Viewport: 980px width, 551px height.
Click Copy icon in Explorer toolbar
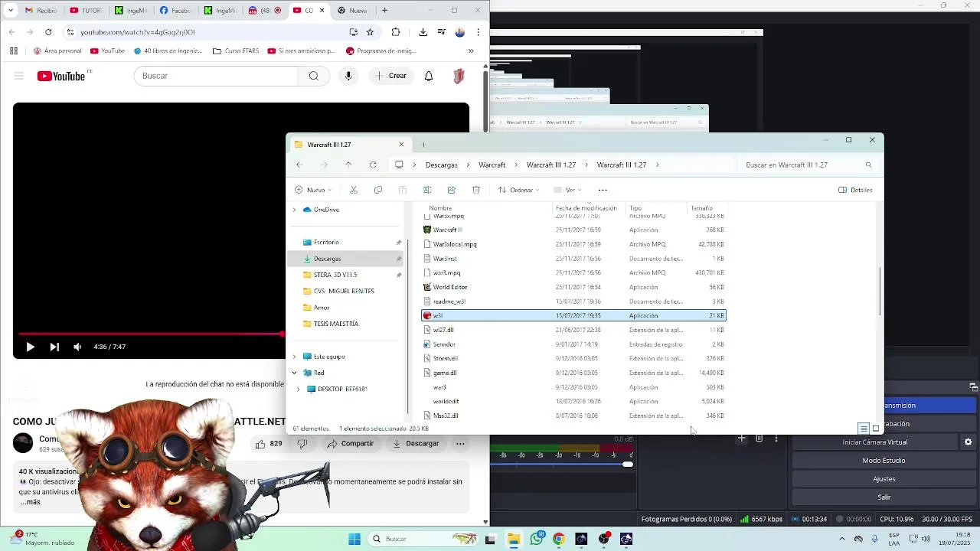click(x=378, y=190)
